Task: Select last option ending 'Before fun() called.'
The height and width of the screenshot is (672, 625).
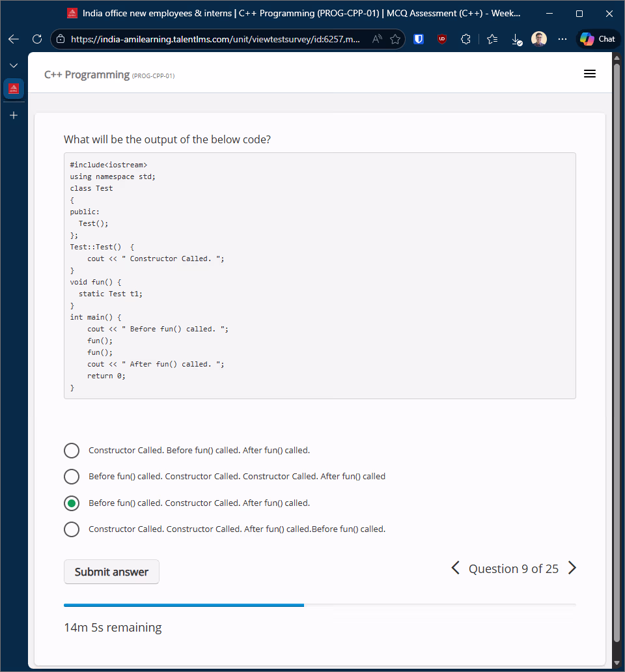Action: [x=72, y=529]
